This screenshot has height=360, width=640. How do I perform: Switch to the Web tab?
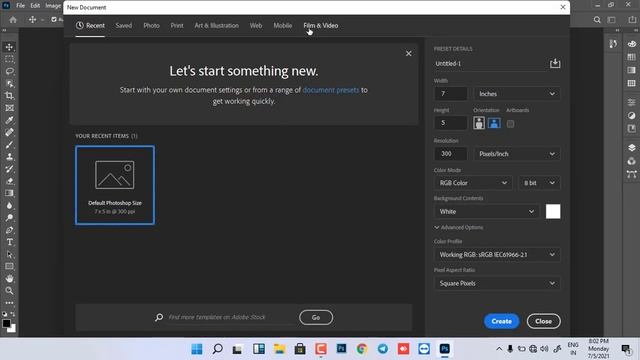pyautogui.click(x=256, y=25)
